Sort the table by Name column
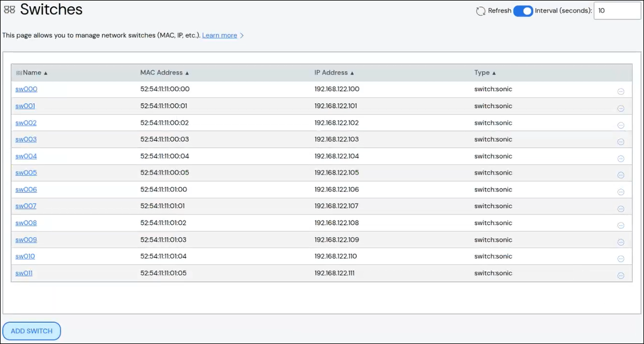 pos(32,73)
